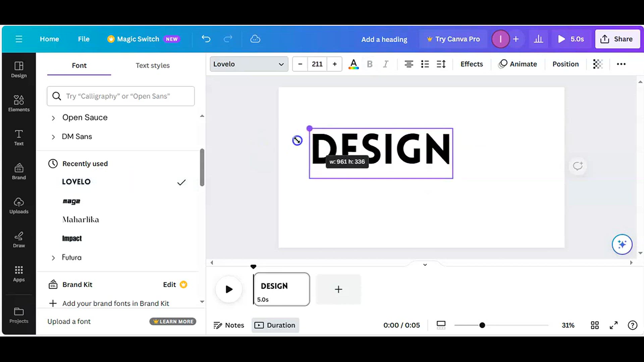Edit the design title heading

(x=384, y=39)
